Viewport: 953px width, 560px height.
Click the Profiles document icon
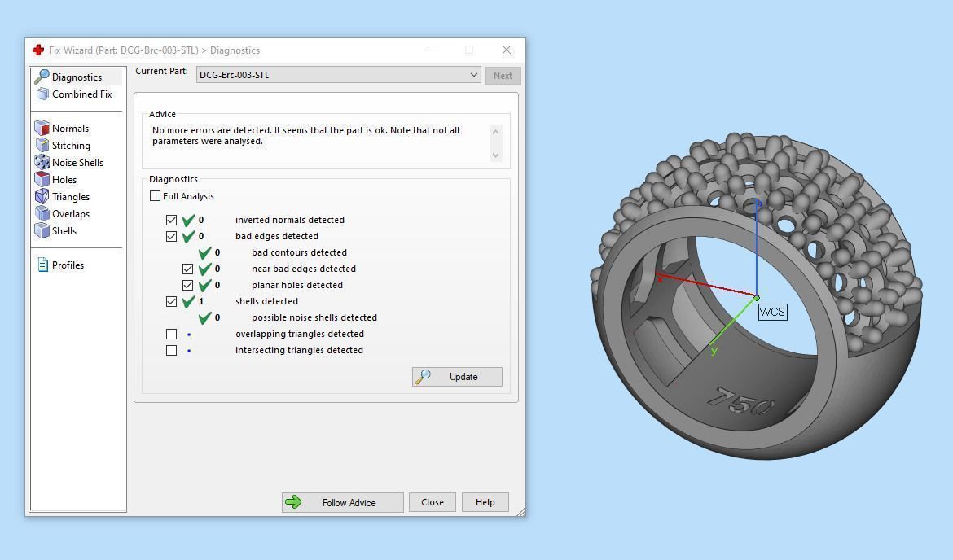[42, 265]
